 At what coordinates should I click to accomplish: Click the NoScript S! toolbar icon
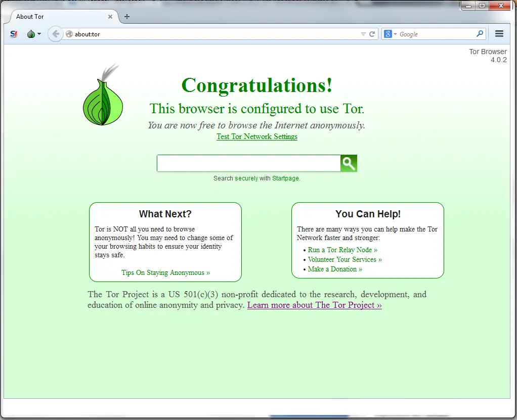point(14,34)
